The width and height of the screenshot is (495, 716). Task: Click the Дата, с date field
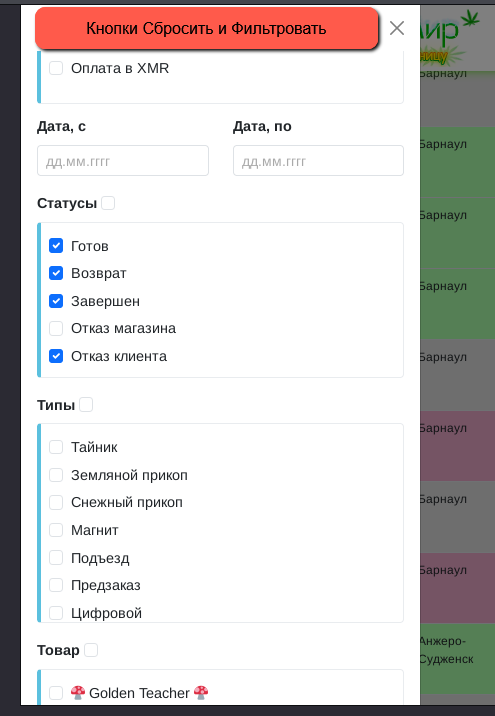[123, 161]
